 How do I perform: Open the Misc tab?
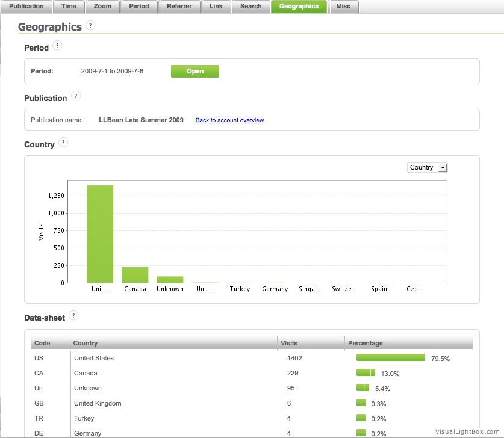[343, 7]
